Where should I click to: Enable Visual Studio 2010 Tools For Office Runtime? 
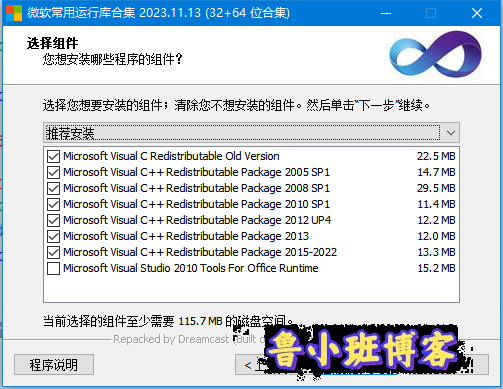53,268
